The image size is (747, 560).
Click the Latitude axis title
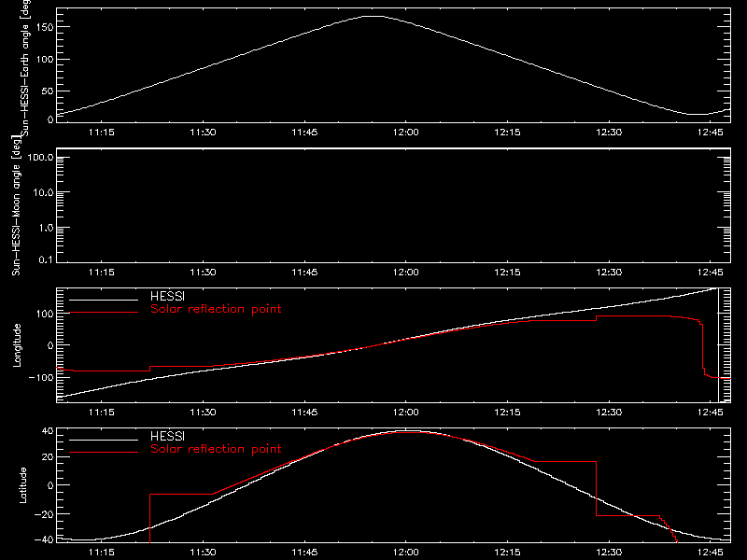(22, 485)
